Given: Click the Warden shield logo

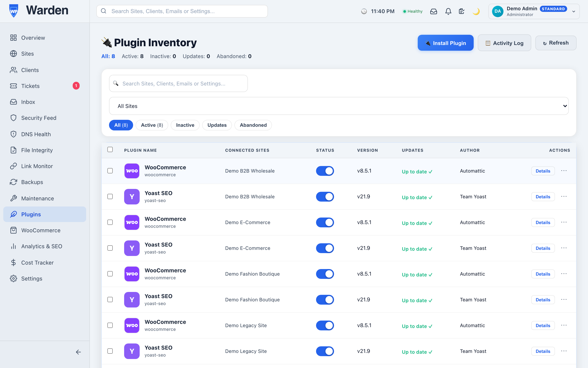Looking at the screenshot, I should coord(14,11).
